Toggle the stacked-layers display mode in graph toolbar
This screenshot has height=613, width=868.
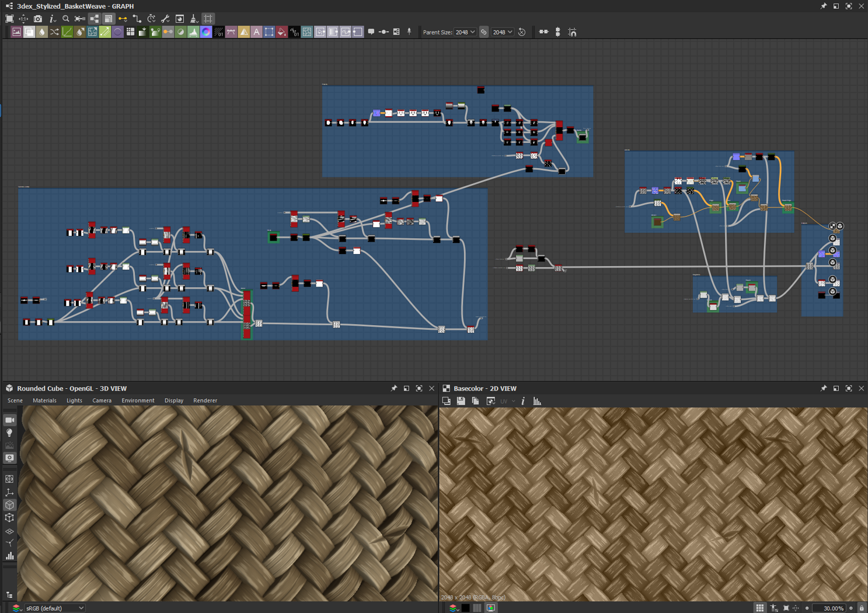coord(109,19)
